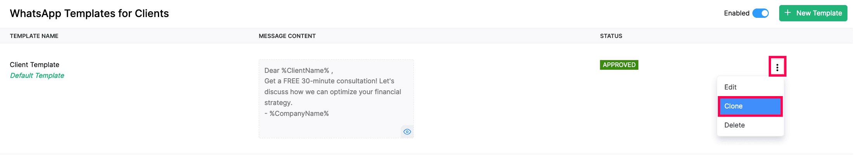Click the New Template button

click(x=813, y=13)
